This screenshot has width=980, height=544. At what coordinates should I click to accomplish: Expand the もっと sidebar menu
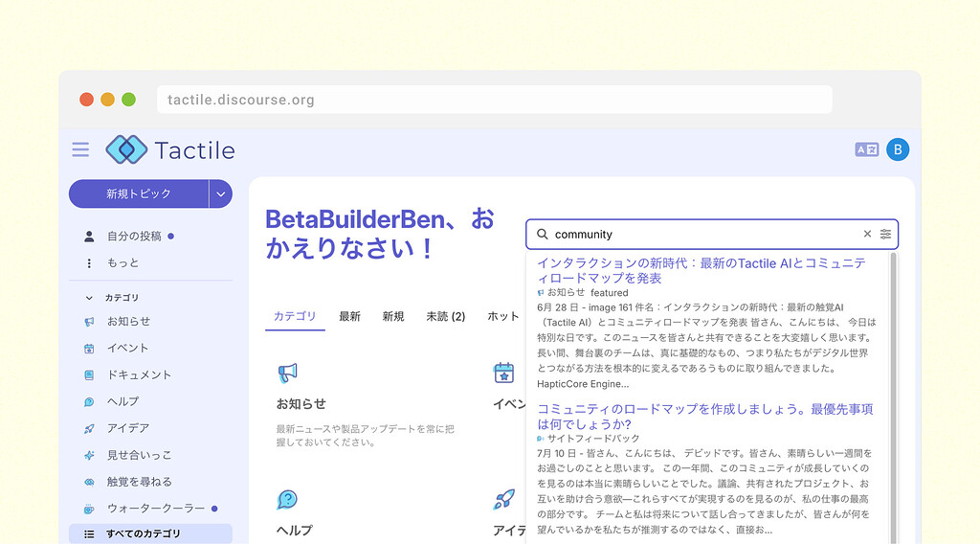(122, 262)
